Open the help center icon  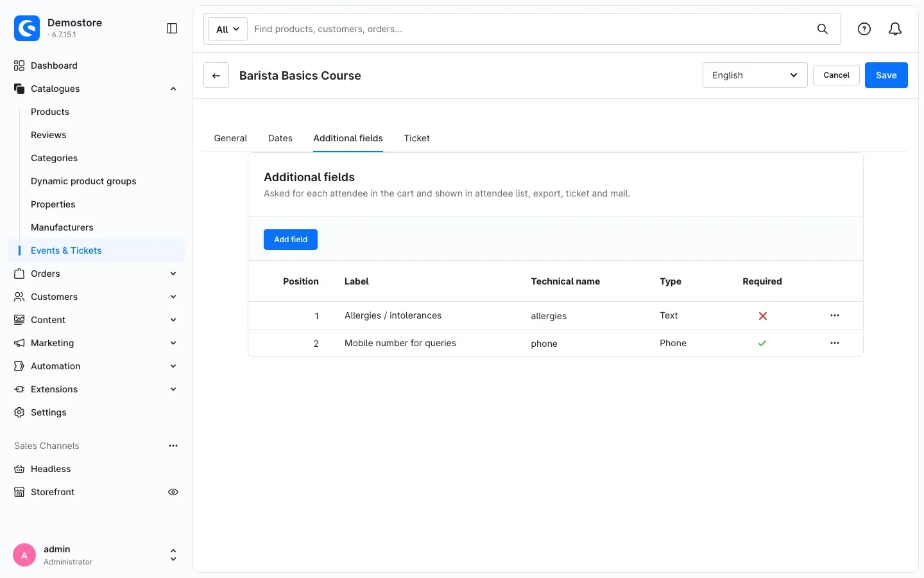click(864, 29)
